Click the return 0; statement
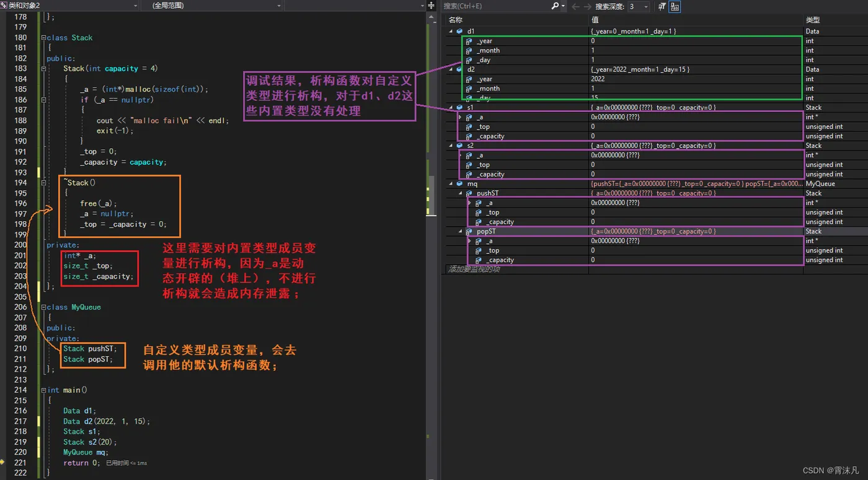Image resolution: width=868 pixels, height=480 pixels. pos(81,463)
